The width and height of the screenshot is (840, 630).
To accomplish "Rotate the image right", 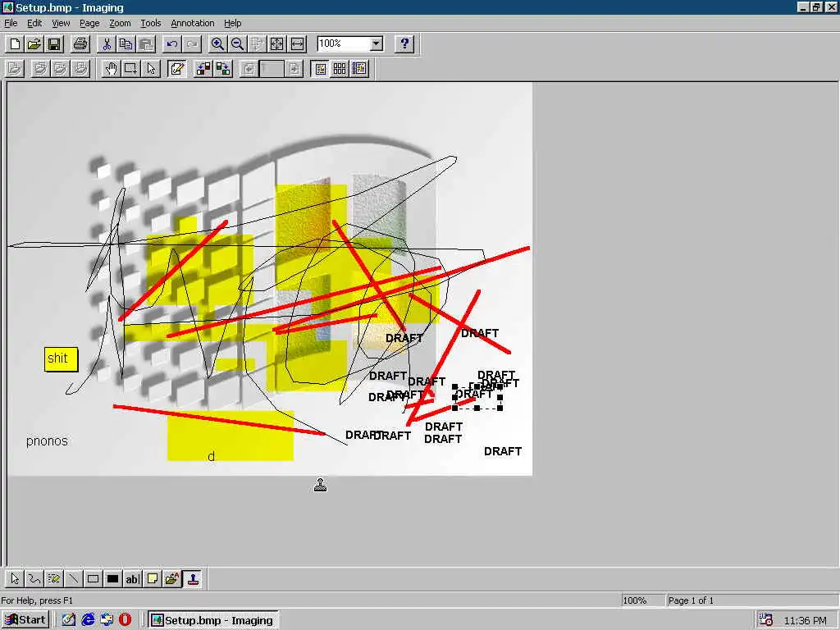I will point(223,69).
